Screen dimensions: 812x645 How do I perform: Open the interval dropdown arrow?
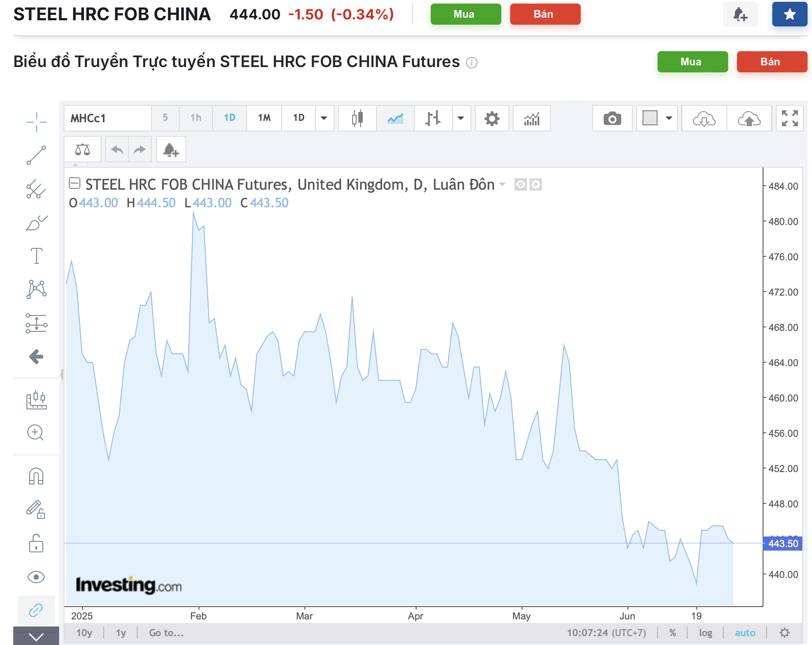pos(324,118)
